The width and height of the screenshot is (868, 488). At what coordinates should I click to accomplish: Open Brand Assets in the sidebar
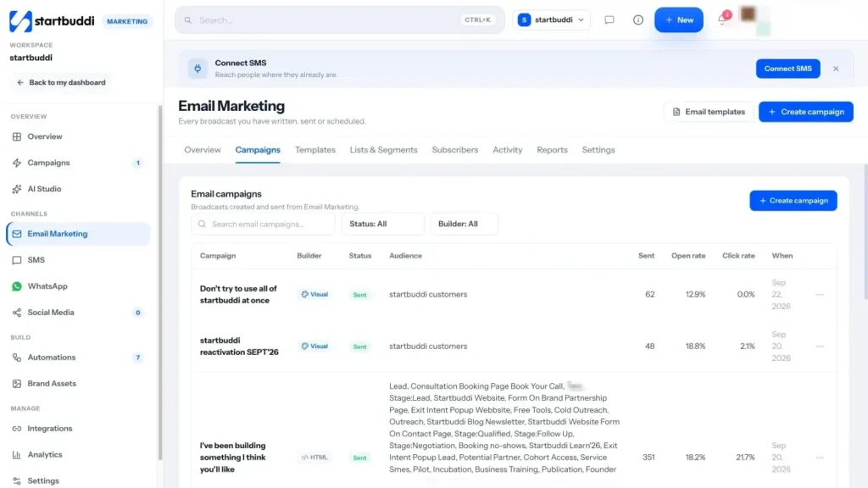pos(77,384)
